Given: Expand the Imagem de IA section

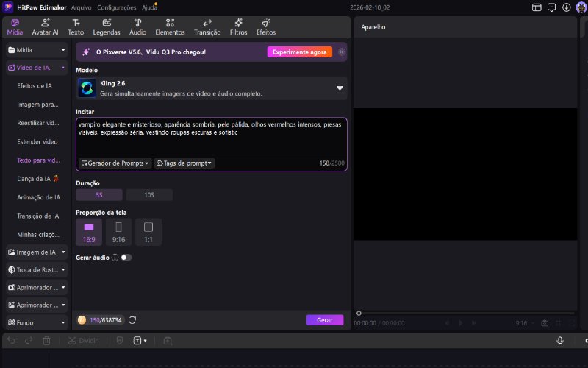Looking at the screenshot, I should pos(37,252).
